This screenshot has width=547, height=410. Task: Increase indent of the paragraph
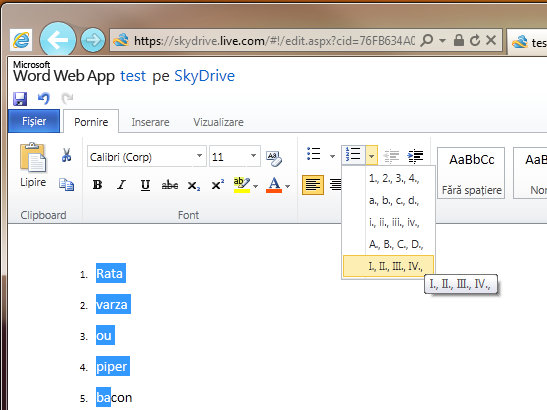[415, 156]
